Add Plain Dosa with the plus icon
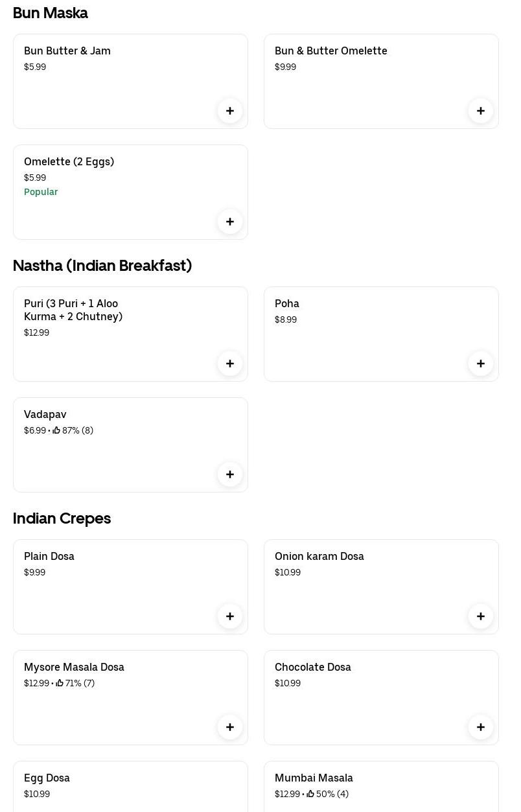The width and height of the screenshot is (521, 812). coord(230,616)
